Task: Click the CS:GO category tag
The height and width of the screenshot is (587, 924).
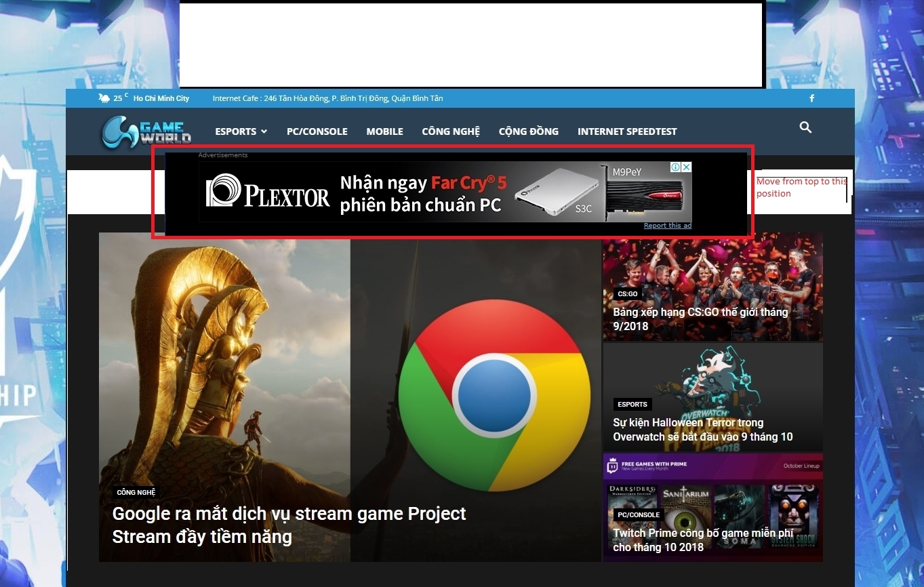Action: point(628,294)
